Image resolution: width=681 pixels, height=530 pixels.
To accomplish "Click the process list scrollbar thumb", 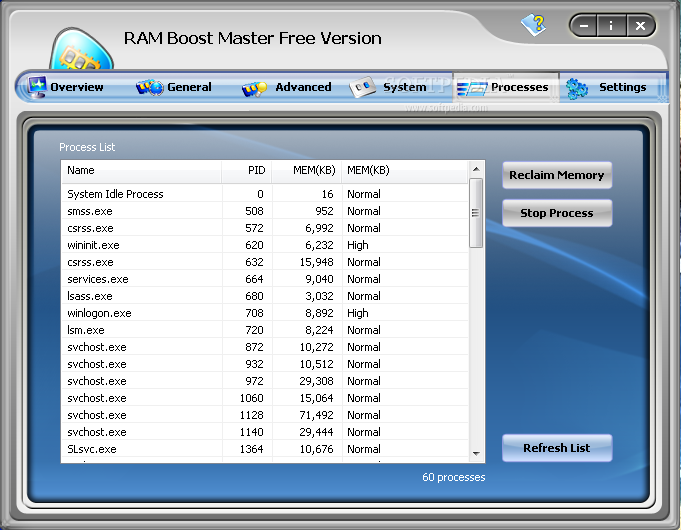I will (x=476, y=213).
